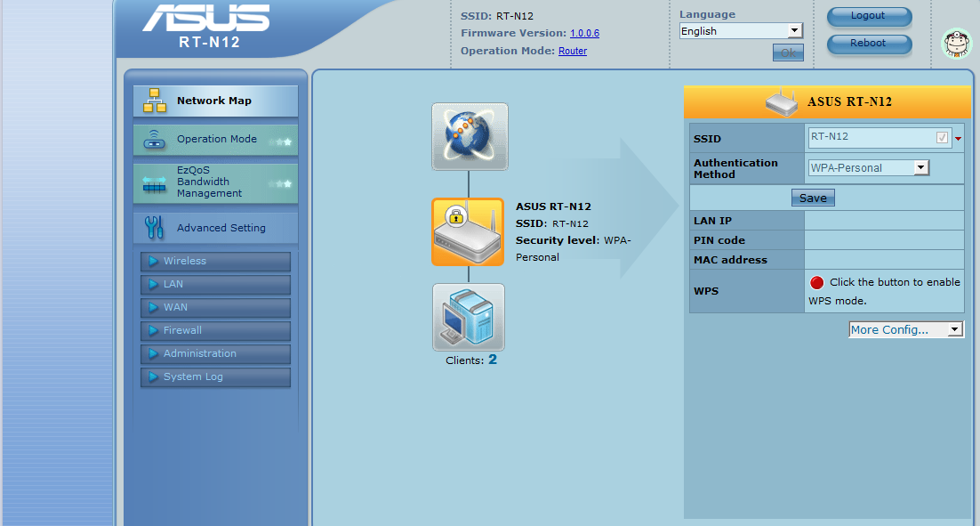Go to LAN settings
Screen dimensions: 980x526
click(x=215, y=284)
